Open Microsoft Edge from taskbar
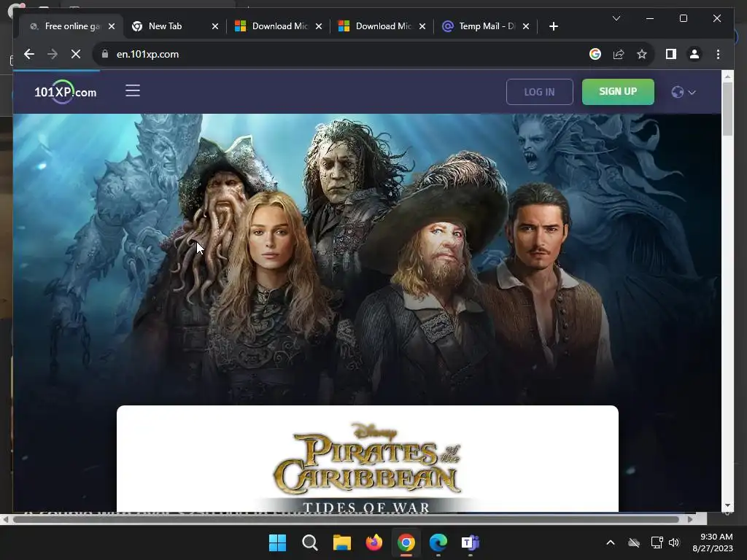This screenshot has width=747, height=560. [438, 542]
